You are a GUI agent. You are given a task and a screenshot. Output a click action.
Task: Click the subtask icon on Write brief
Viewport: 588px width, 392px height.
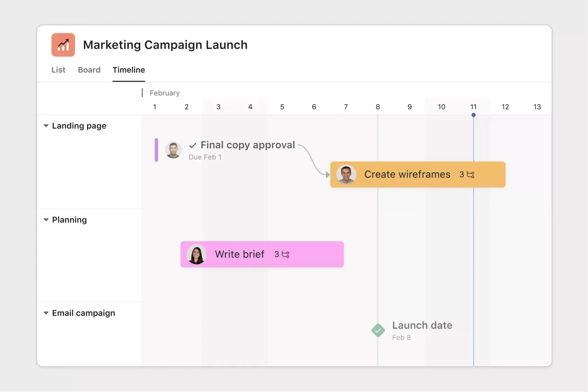(286, 254)
